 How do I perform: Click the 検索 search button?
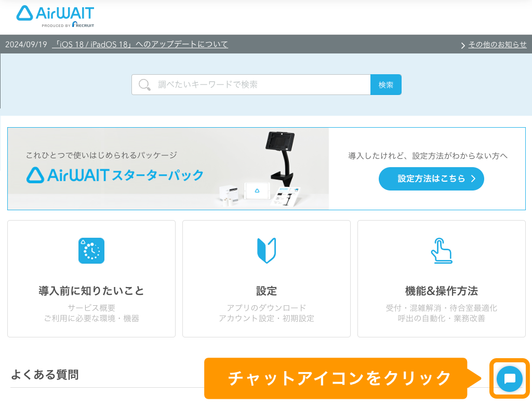(386, 85)
